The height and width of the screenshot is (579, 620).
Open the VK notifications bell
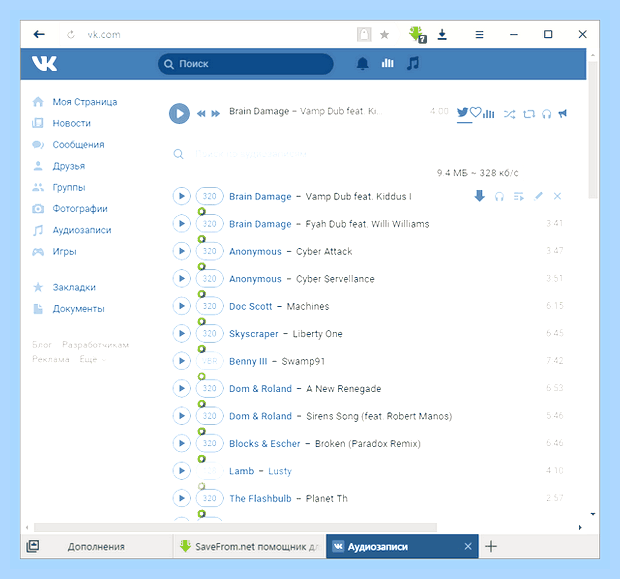coord(363,63)
